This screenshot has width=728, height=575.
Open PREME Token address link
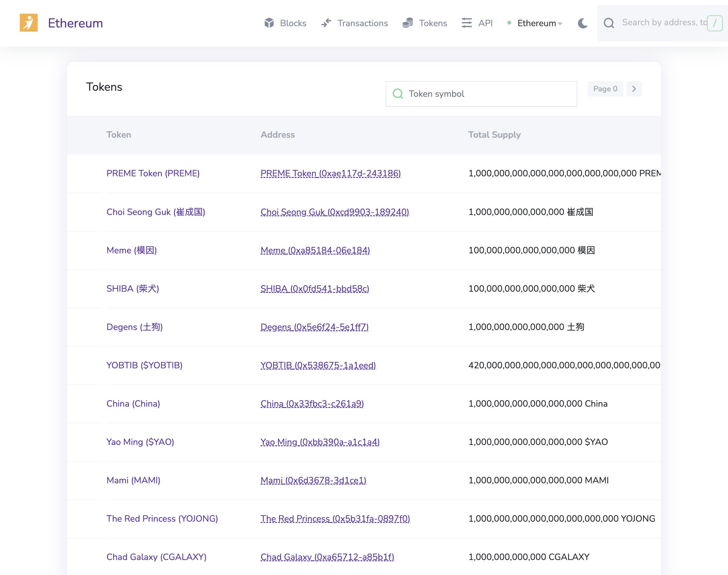[330, 173]
